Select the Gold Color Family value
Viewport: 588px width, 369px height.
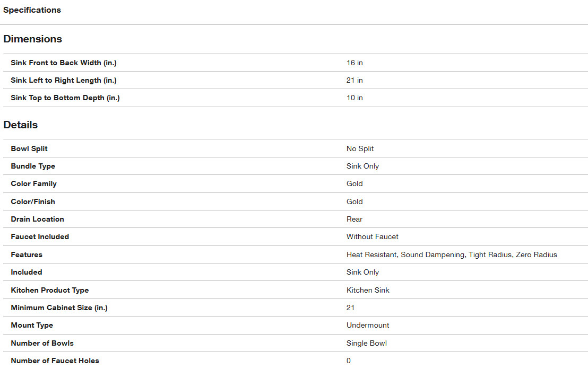click(354, 183)
